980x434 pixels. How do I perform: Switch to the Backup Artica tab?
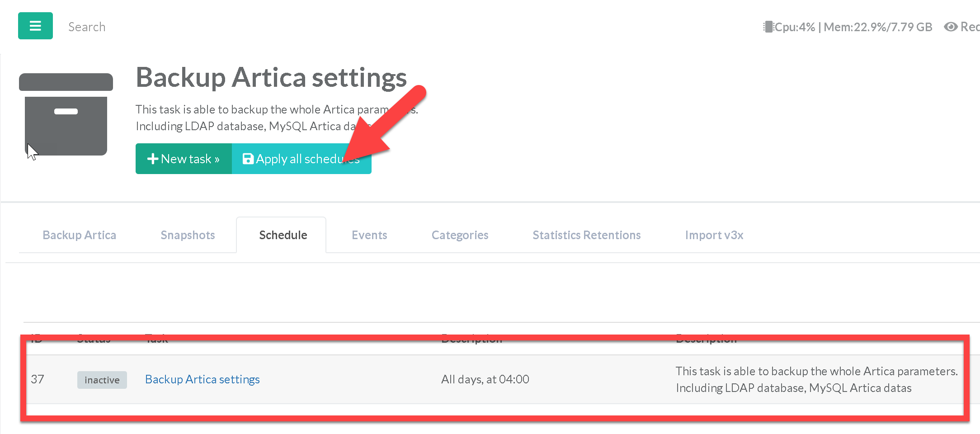click(x=79, y=235)
